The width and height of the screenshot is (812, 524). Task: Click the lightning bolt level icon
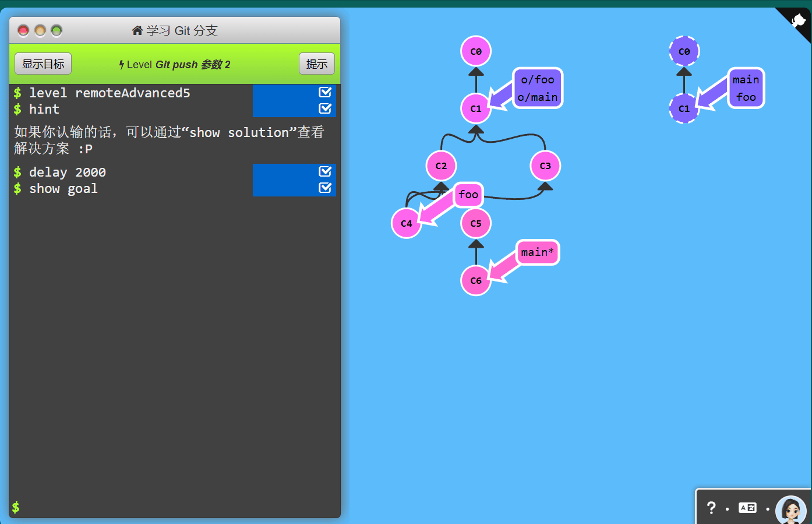click(121, 65)
